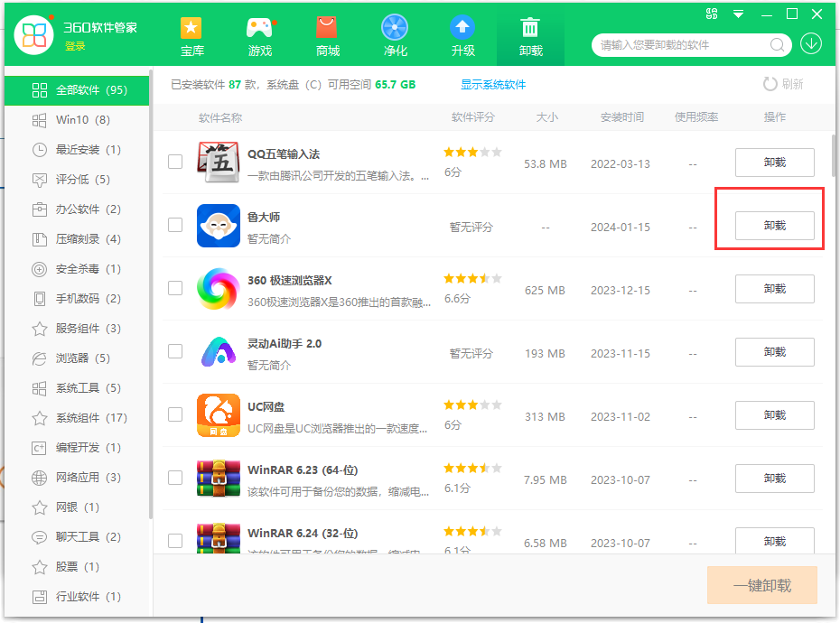Click the QQ五笔输入法 app icon

(218, 163)
